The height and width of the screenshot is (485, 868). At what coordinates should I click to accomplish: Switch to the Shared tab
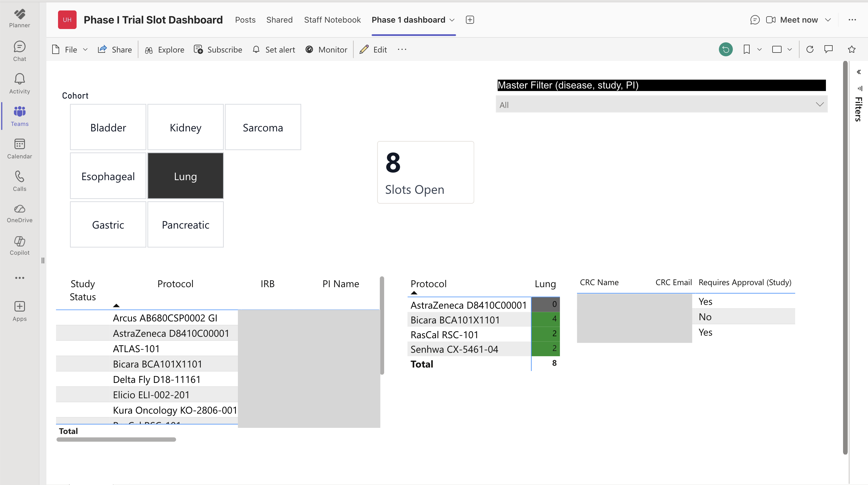tap(279, 20)
